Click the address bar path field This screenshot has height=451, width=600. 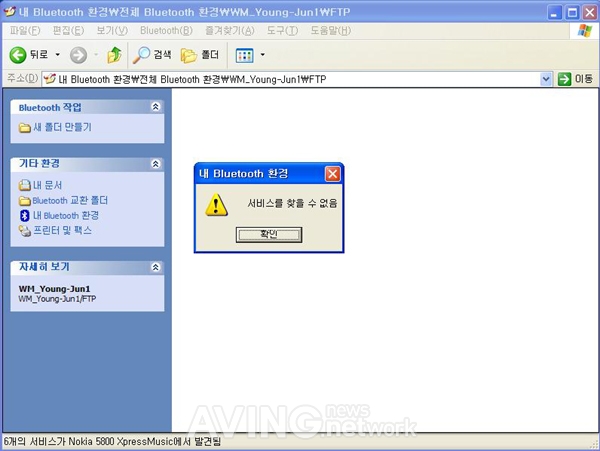291,80
